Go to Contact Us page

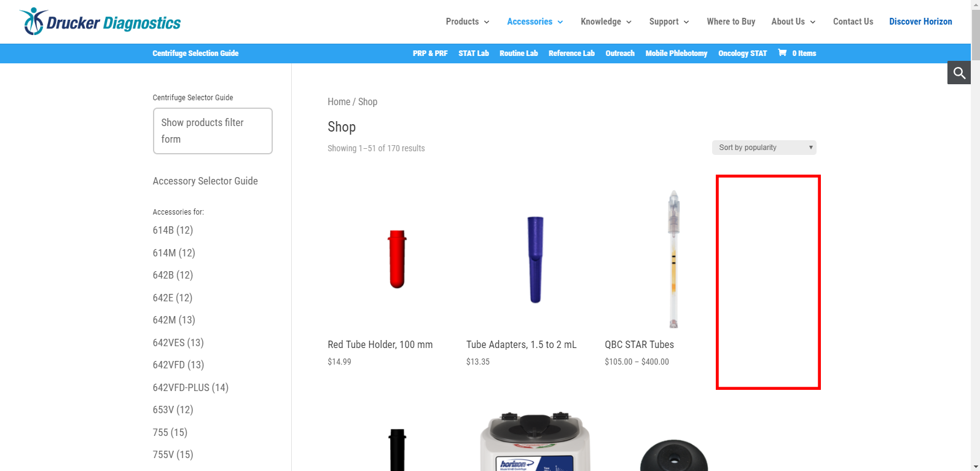(x=853, y=22)
